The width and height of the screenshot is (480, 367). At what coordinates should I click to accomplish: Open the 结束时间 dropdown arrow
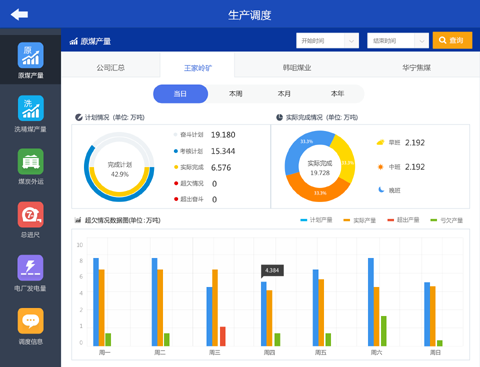[x=422, y=41]
